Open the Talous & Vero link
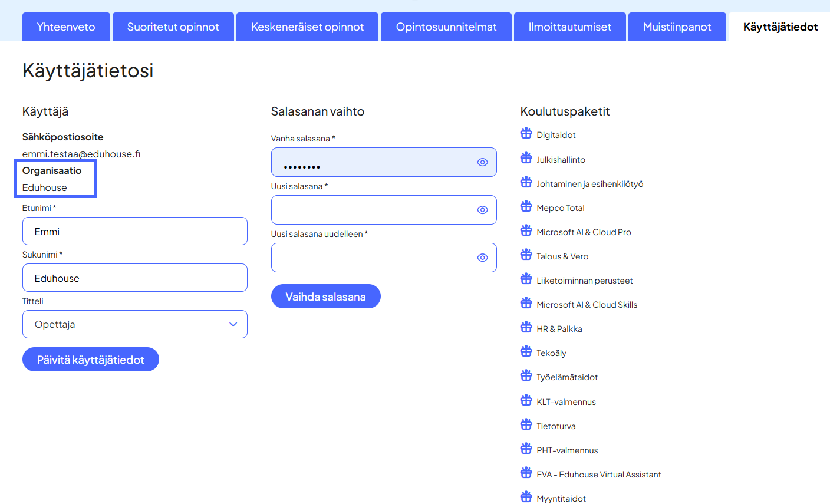Viewport: 830px width, 504px height. (x=562, y=256)
